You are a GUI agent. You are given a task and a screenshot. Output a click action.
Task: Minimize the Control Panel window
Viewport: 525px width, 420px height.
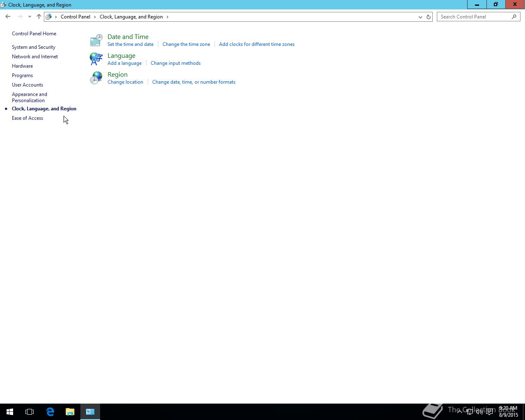coord(477,5)
